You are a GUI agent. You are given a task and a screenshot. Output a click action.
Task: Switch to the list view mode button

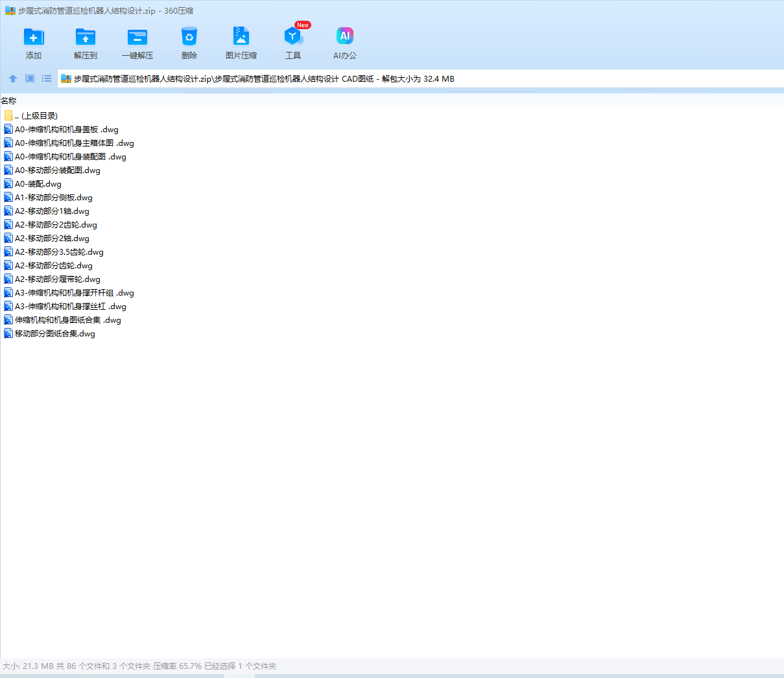coord(47,78)
